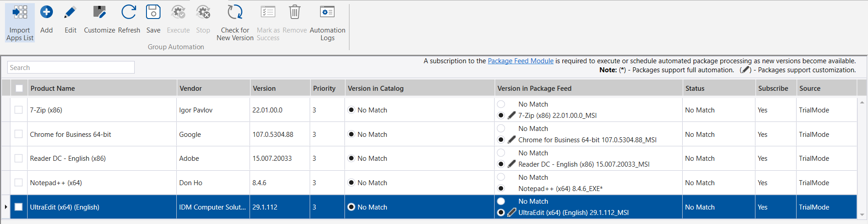Tick the checkbox for 7-Zip (x86)
The height and width of the screenshot is (224, 868).
19,110
